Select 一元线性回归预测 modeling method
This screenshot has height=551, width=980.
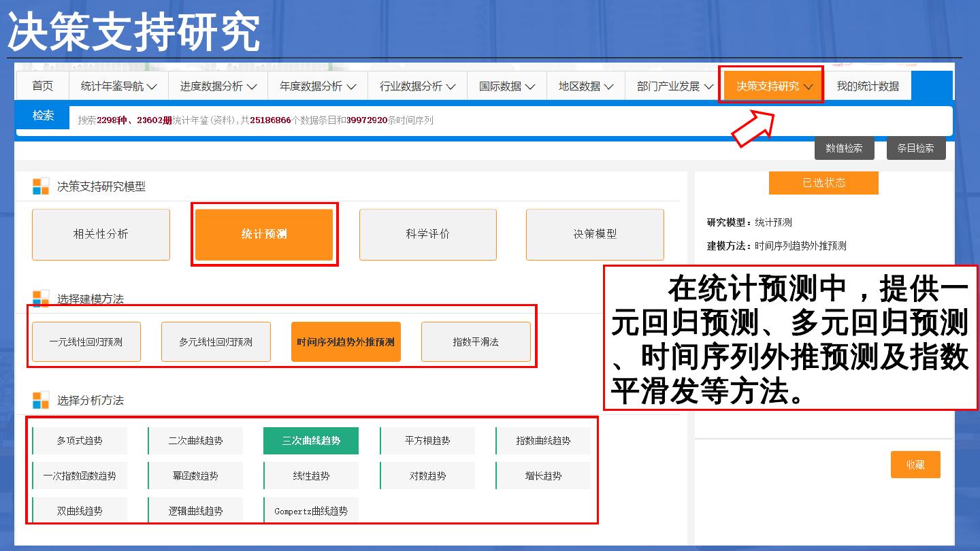[86, 341]
